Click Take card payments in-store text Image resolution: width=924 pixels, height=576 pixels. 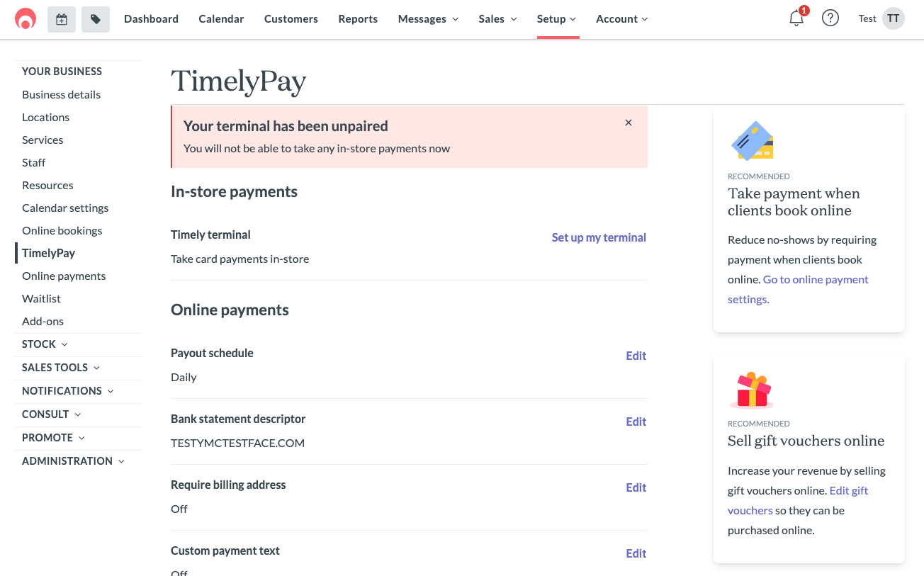point(240,259)
